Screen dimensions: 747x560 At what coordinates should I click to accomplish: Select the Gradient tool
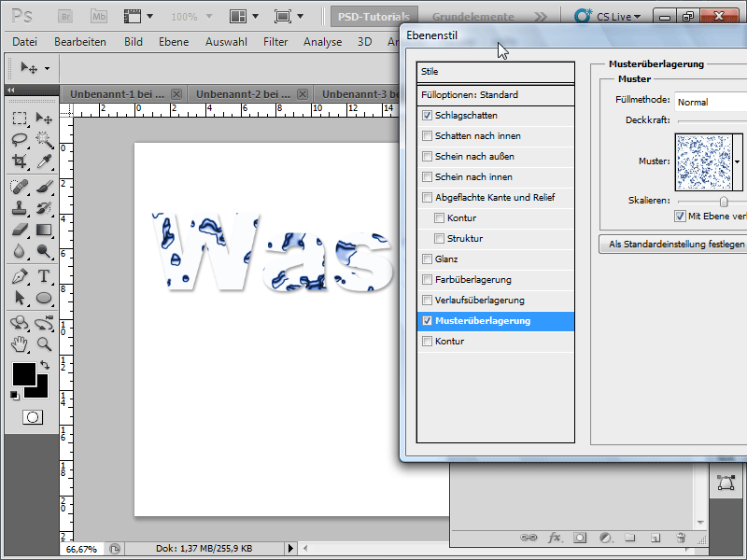tap(44, 230)
